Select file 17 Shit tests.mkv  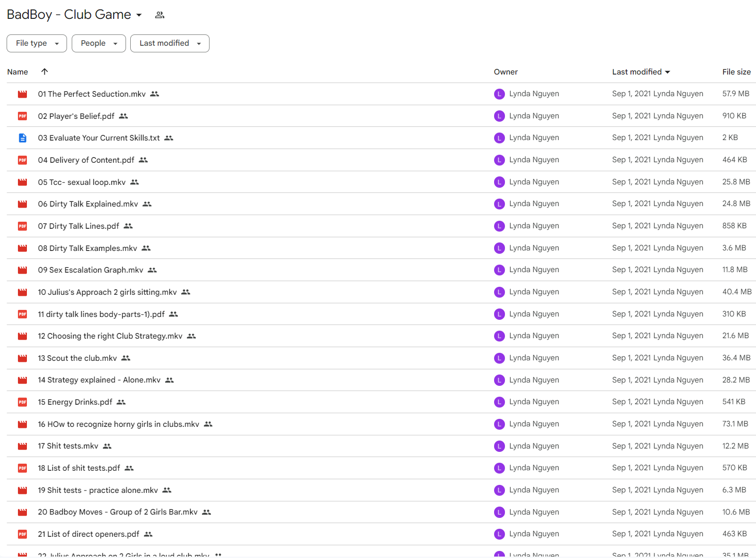click(68, 446)
